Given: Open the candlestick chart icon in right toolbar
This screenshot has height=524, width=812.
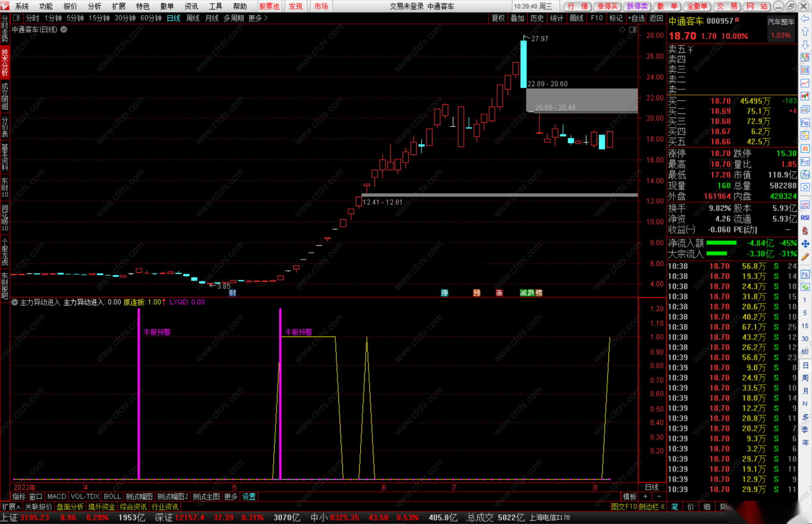Looking at the screenshot, I should (805, 96).
